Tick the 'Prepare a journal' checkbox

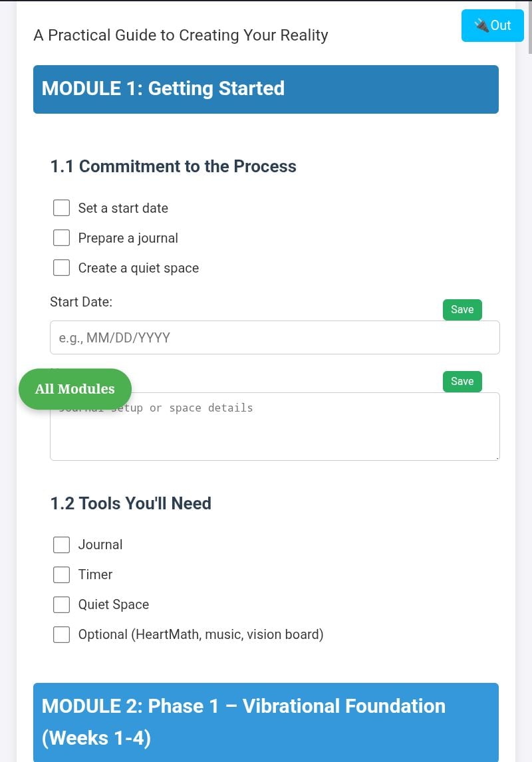(62, 238)
